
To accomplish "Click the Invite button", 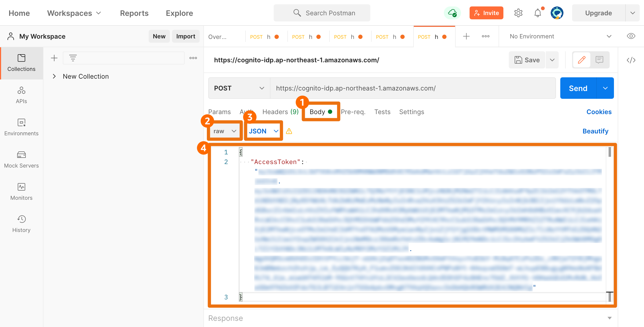I will click(486, 13).
